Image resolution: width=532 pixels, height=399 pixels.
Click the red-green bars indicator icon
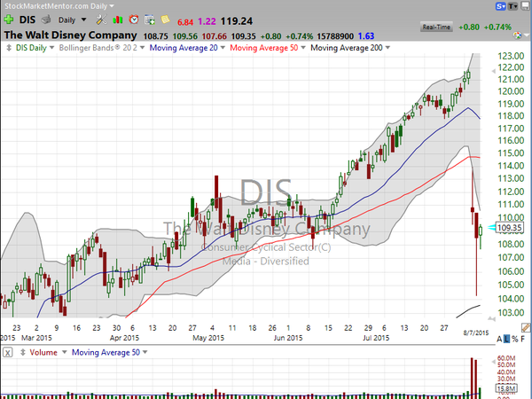[118, 20]
